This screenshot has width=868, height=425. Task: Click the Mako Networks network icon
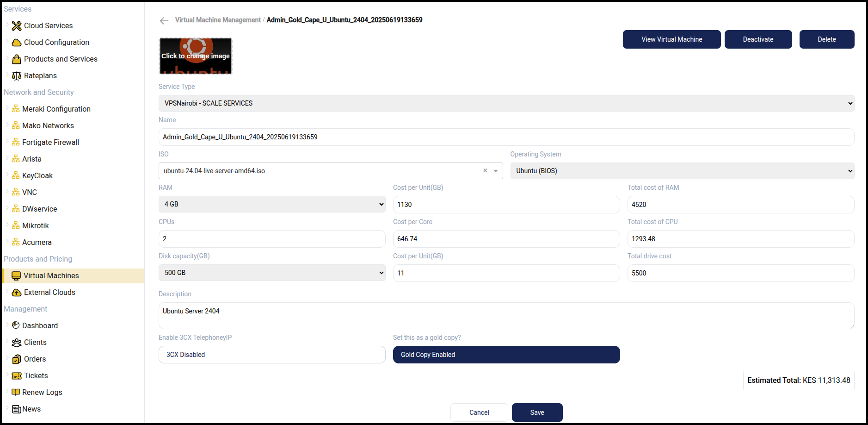click(16, 126)
